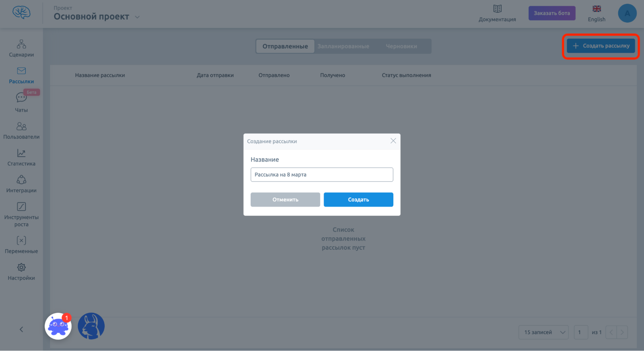Viewport: 644px width, 351px height.
Task: Click the Документация link in header
Action: pos(497,13)
